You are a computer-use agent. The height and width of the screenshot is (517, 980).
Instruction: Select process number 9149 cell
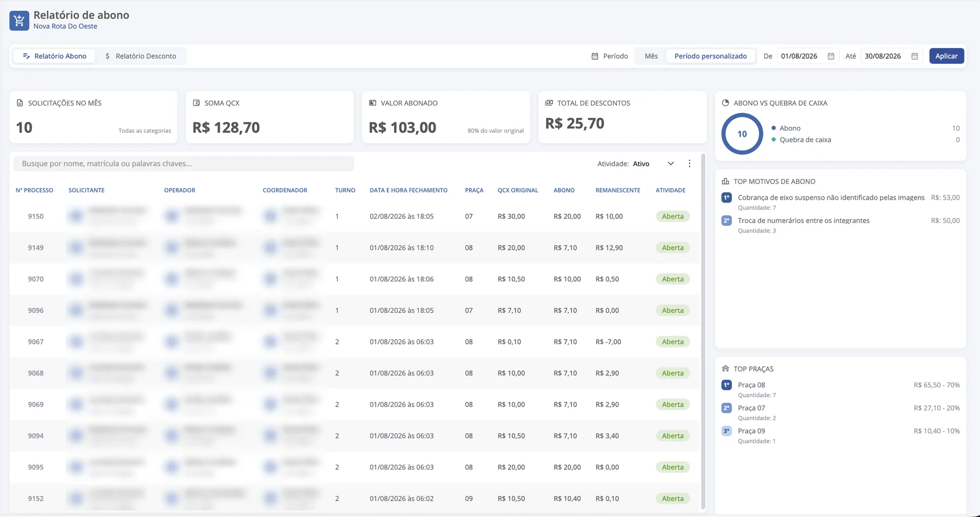[x=36, y=248]
